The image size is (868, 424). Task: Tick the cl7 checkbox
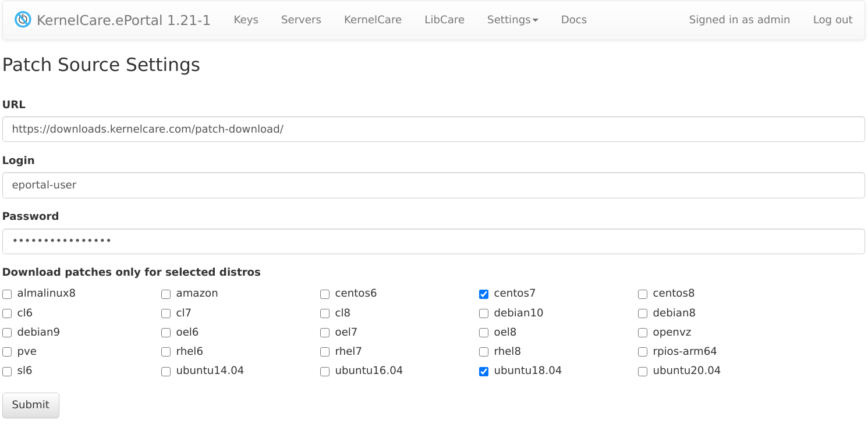click(166, 313)
